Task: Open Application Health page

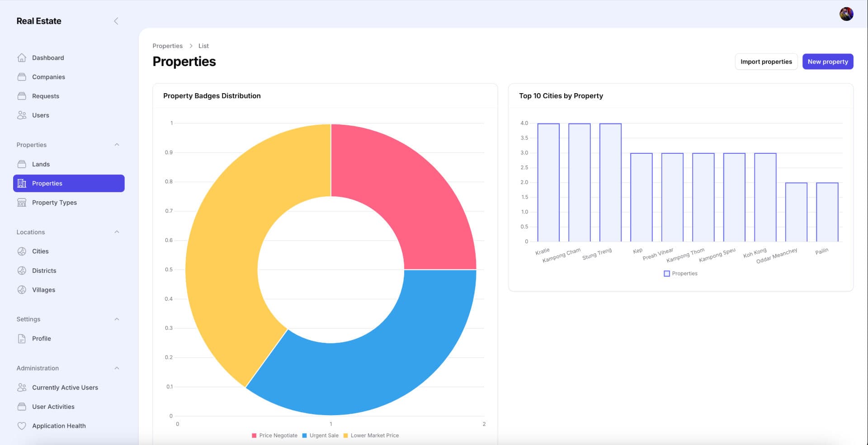Action: click(x=69, y=426)
